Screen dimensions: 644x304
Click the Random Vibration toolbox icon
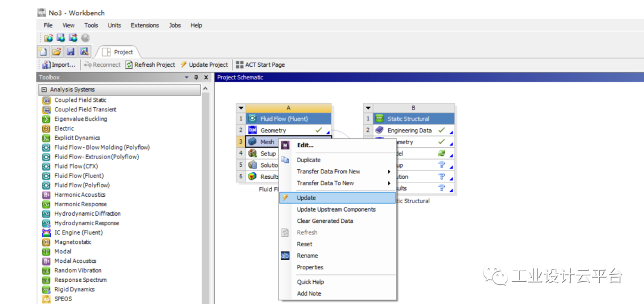pyautogui.click(x=47, y=270)
